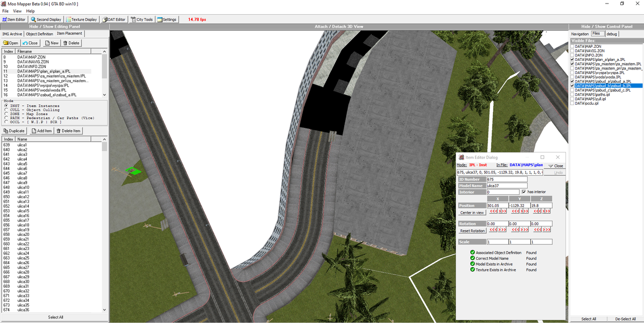Open the File menu
The width and height of the screenshot is (644, 323).
tap(6, 11)
